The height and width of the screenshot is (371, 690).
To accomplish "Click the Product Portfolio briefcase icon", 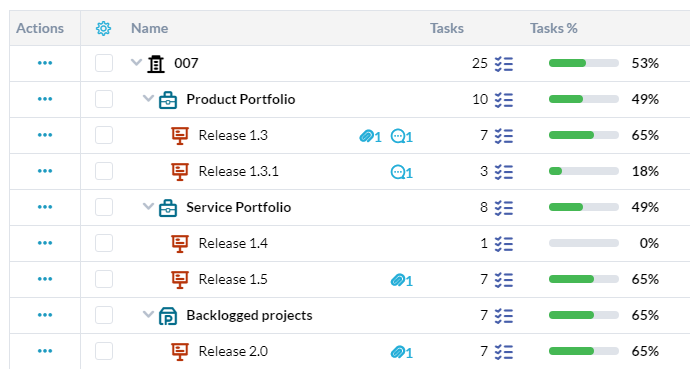I will point(168,100).
